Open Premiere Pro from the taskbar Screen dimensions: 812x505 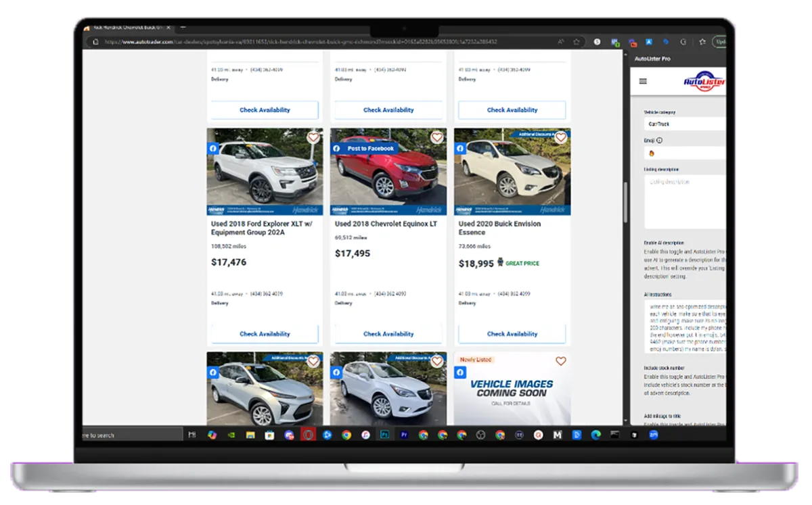404,435
